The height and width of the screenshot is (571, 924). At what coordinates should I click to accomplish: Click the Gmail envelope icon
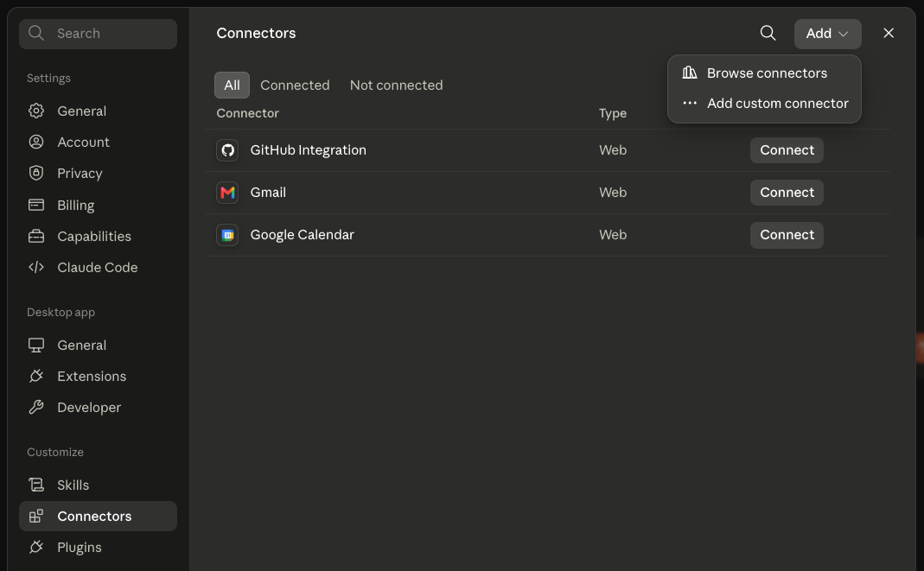point(227,193)
